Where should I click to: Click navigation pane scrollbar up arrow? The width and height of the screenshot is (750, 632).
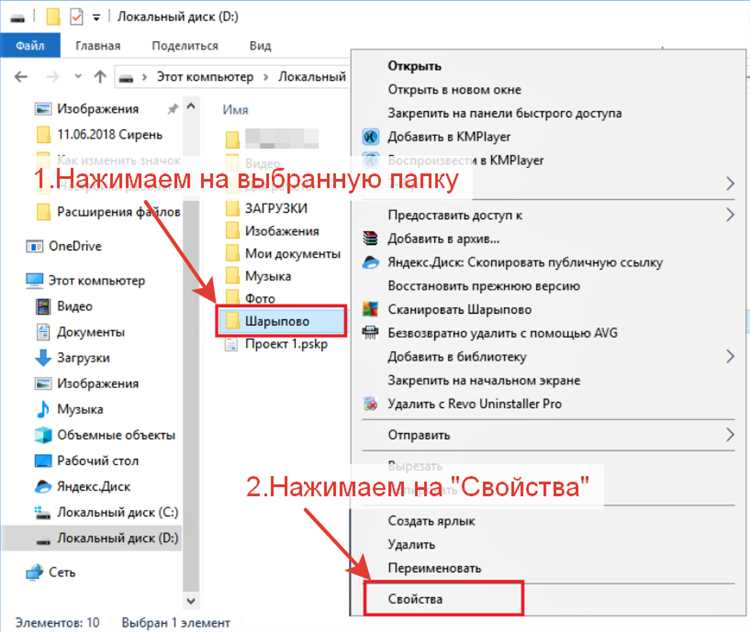[x=191, y=106]
